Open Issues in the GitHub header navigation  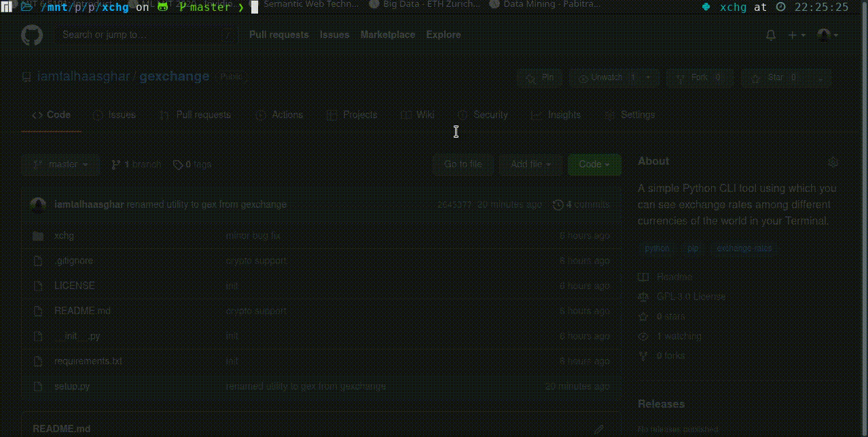coord(335,35)
